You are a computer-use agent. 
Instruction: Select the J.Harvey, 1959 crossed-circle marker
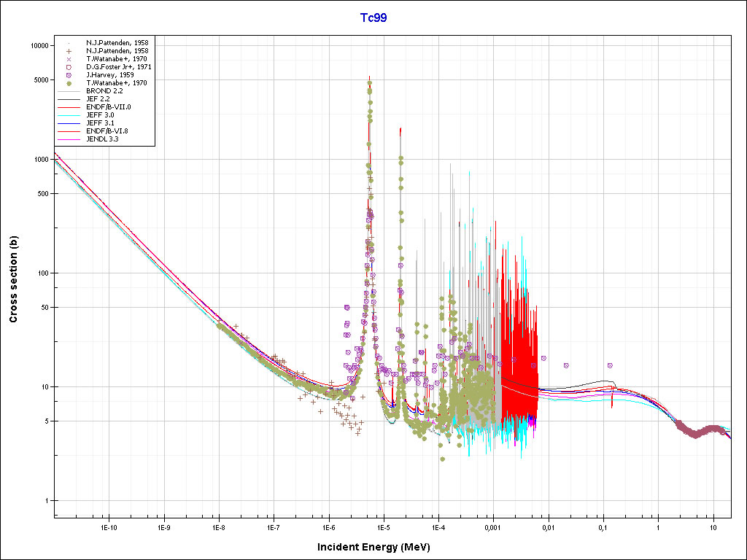69,75
